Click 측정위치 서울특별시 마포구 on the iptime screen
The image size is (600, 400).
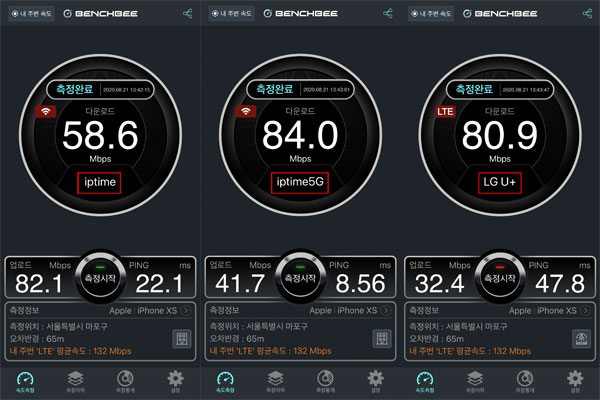click(x=59, y=327)
